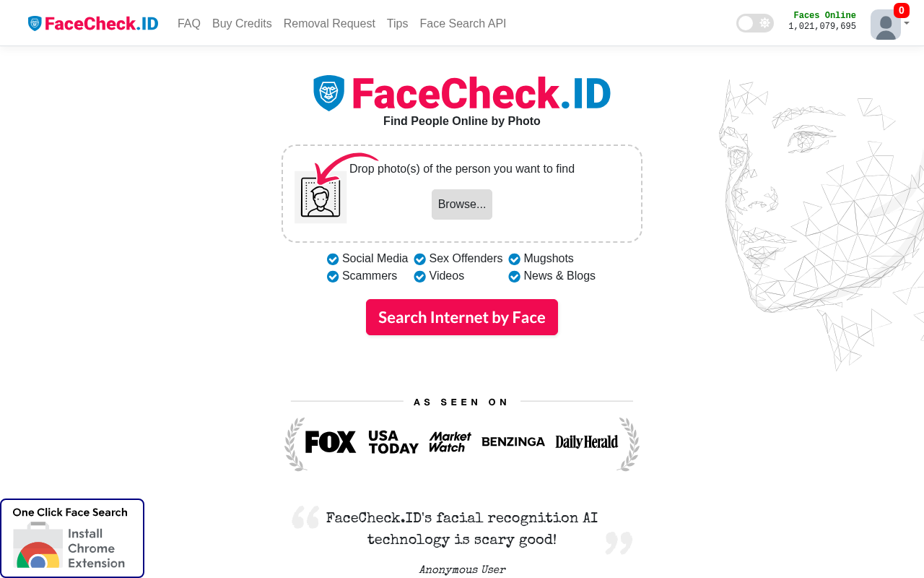Viewport: 924px width, 578px height.
Task: Navigate to the Face Search API page
Action: click(x=463, y=23)
